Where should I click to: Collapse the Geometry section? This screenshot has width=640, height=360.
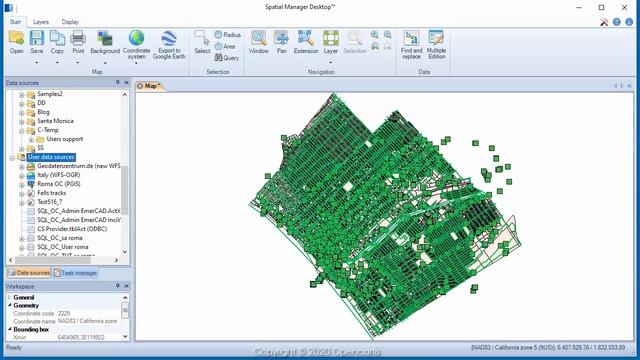coord(10,305)
